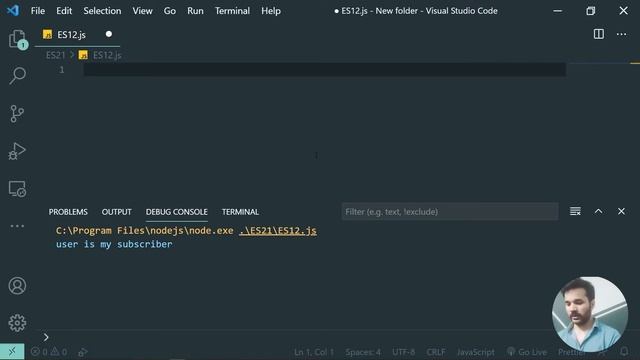Open the View menu

pos(142,11)
